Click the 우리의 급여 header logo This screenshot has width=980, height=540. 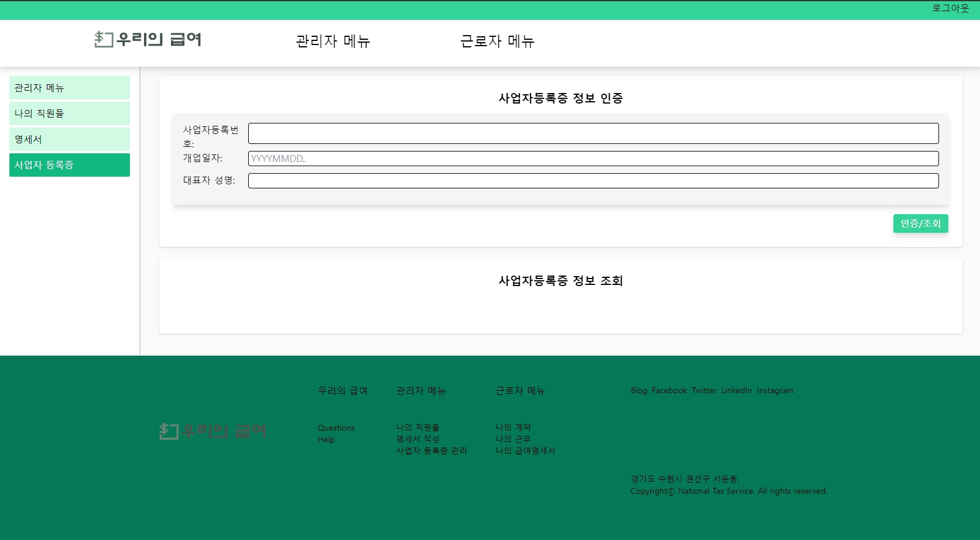[x=148, y=39]
